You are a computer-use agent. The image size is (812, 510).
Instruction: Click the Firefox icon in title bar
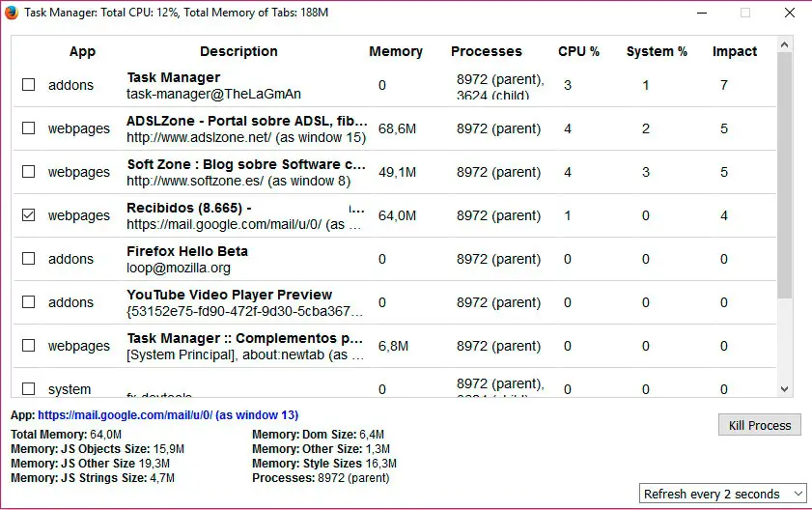(x=11, y=13)
